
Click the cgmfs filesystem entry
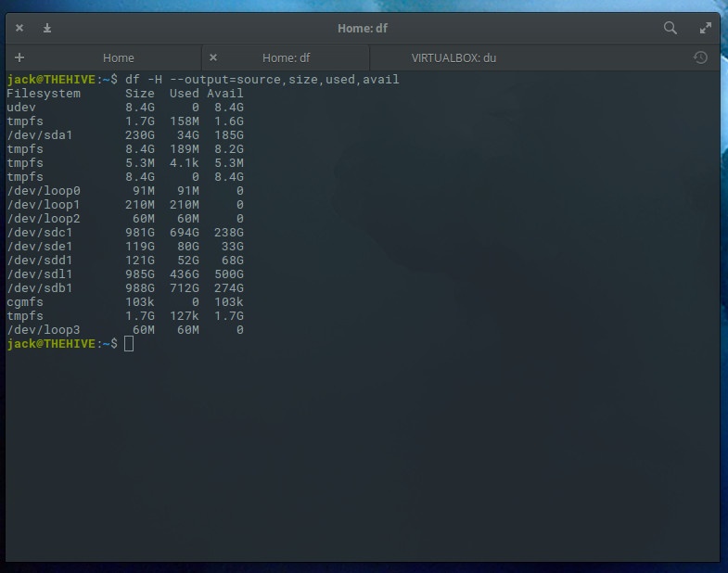click(25, 302)
